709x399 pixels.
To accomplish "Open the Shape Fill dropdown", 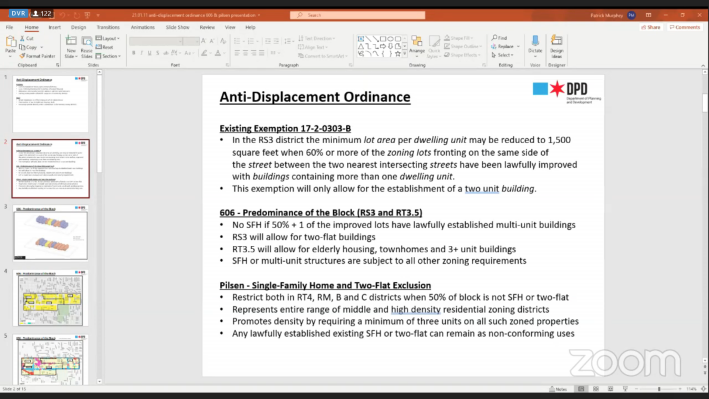I will [x=459, y=38].
